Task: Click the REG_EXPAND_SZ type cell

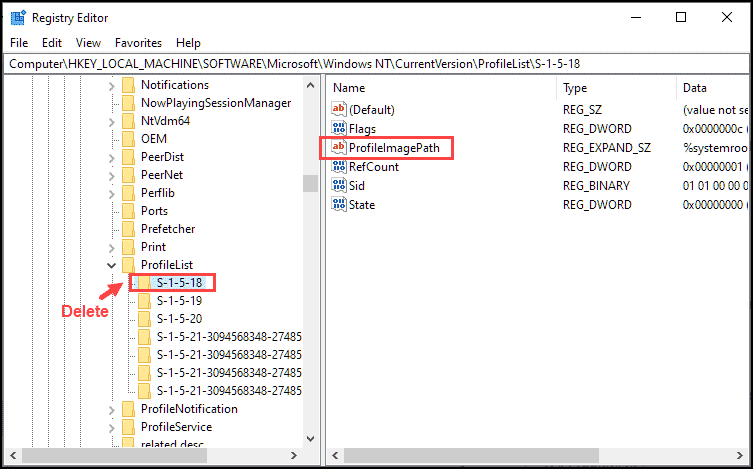Action: pos(607,148)
